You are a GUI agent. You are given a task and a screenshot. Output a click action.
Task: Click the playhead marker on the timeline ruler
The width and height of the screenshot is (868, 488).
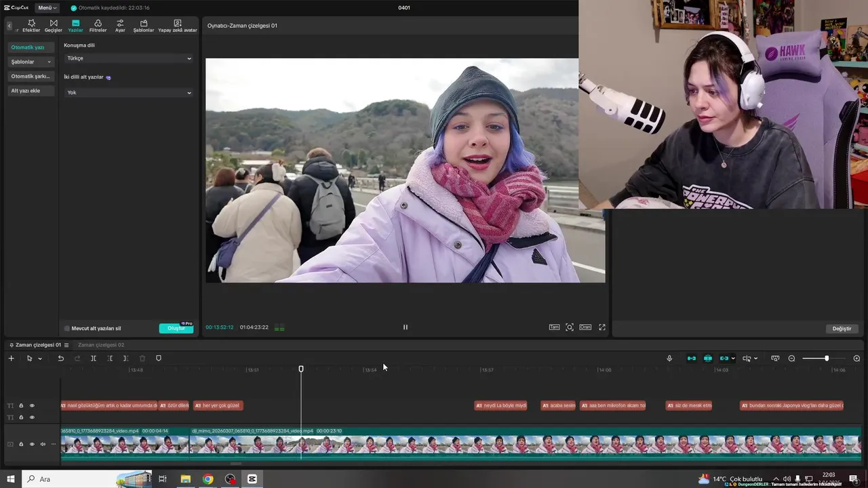click(x=301, y=369)
